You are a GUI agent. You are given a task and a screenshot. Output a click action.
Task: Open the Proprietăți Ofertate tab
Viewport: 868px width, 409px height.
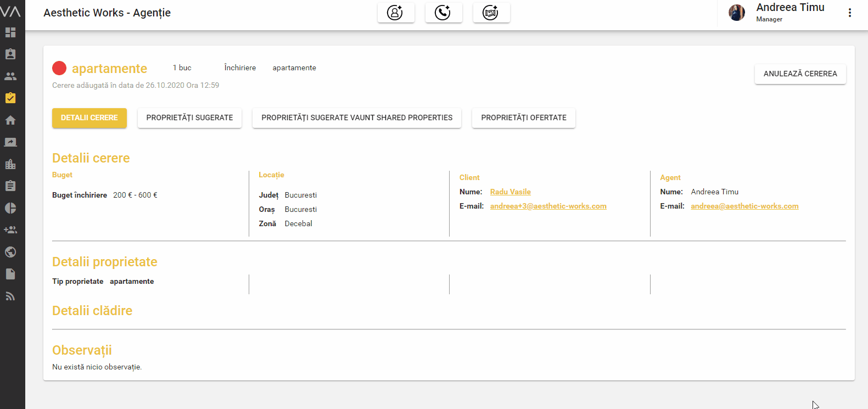click(523, 118)
